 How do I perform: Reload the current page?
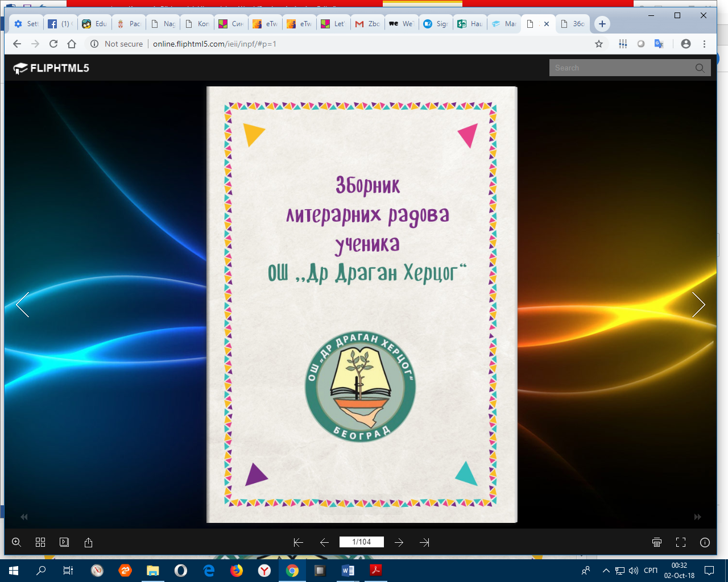click(x=53, y=44)
